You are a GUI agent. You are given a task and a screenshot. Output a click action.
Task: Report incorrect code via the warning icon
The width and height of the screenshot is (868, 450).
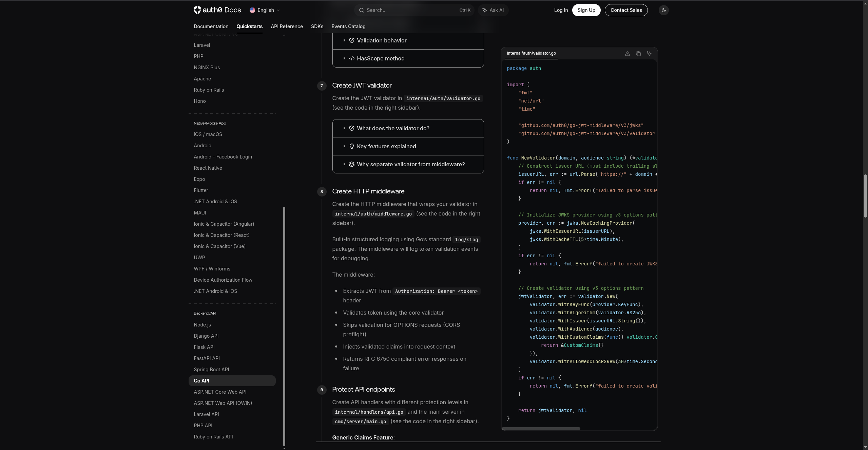pos(628,54)
